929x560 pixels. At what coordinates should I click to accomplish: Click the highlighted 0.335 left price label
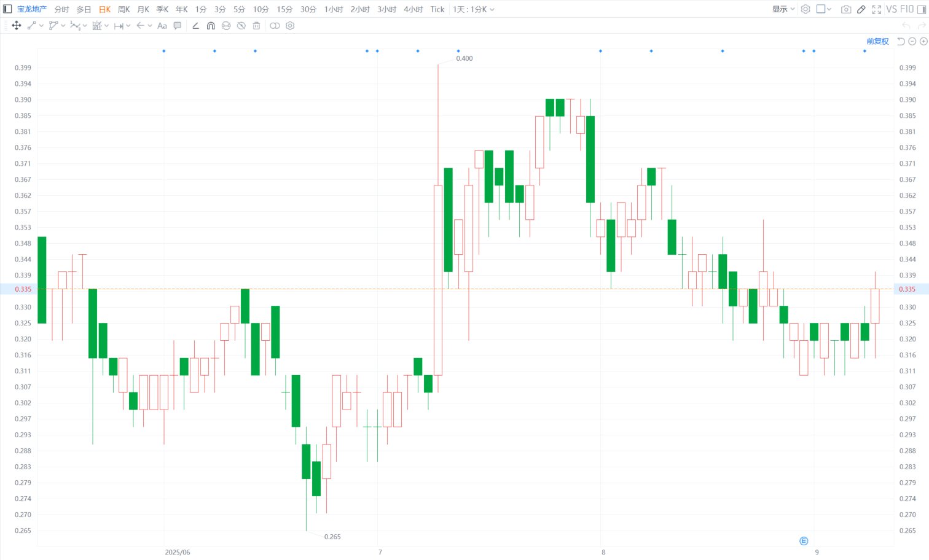[x=23, y=289]
